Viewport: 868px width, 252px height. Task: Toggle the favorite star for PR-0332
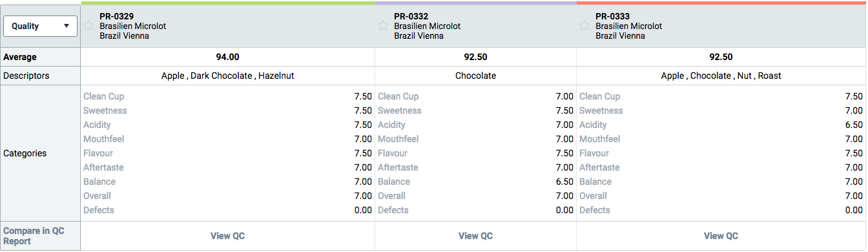pyautogui.click(x=383, y=26)
